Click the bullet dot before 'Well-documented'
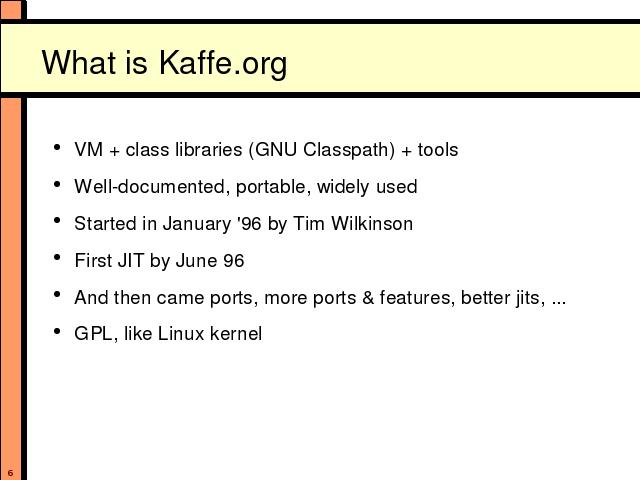 click(x=57, y=184)
